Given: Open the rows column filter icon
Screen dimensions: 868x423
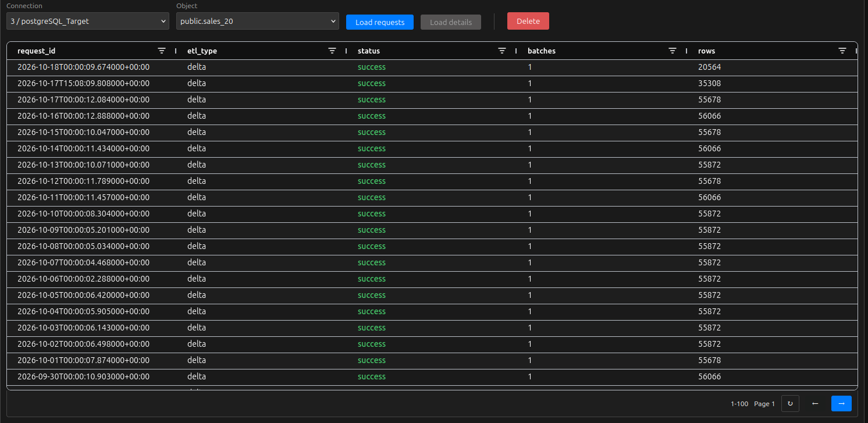Looking at the screenshot, I should pyautogui.click(x=842, y=51).
